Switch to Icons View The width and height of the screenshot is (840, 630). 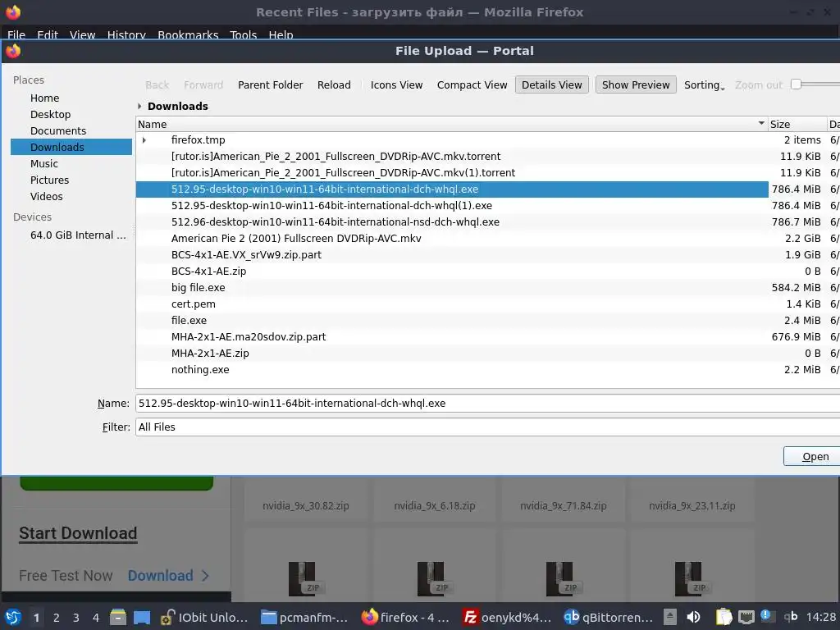pyautogui.click(x=396, y=84)
